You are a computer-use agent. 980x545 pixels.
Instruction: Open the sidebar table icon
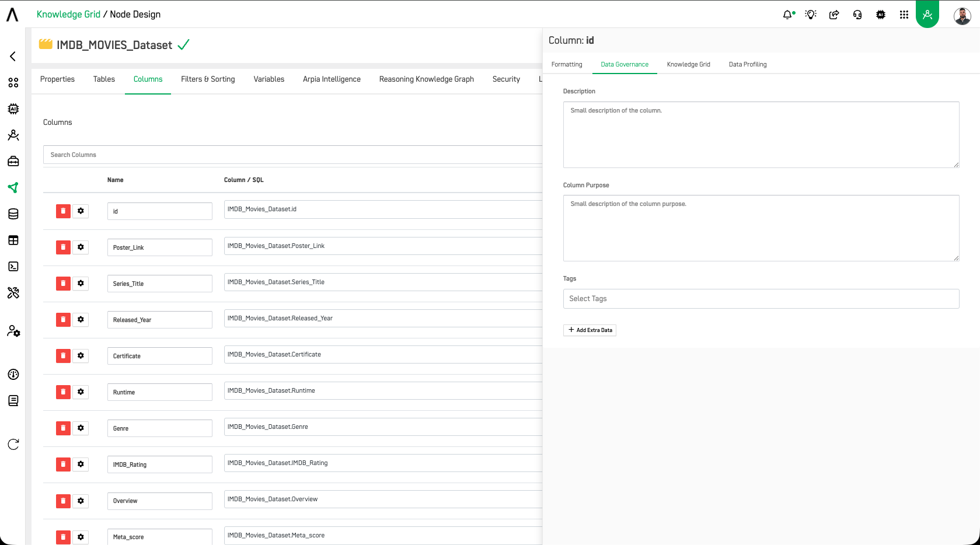[13, 240]
